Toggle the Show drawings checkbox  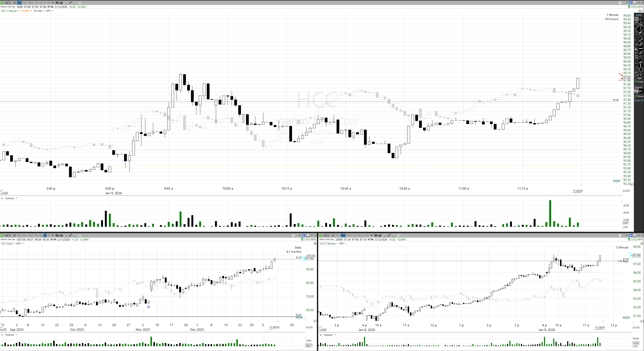pyautogui.click(x=636, y=96)
